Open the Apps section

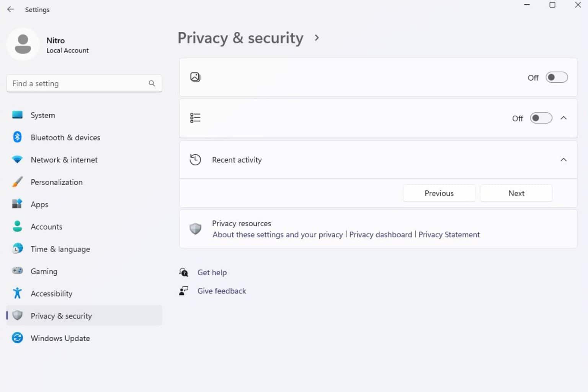39,204
